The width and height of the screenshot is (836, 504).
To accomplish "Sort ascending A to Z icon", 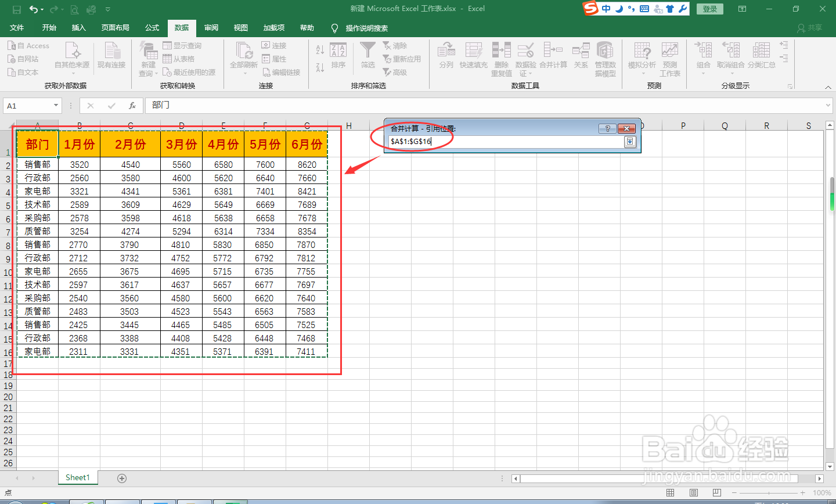I will [320, 50].
